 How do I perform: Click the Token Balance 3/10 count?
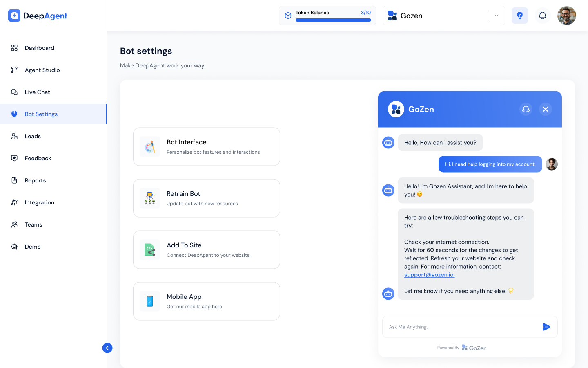click(x=366, y=13)
